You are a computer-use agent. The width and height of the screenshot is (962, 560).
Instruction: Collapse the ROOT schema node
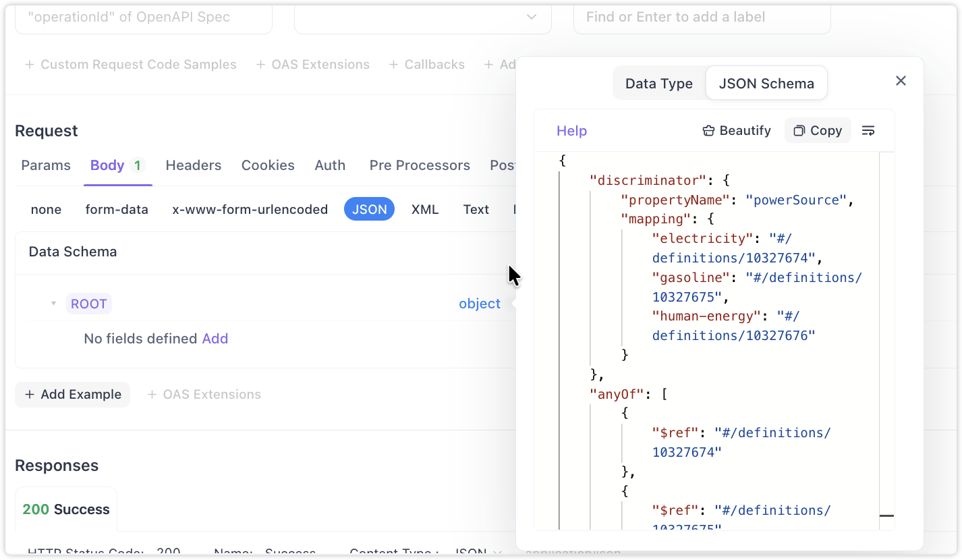[53, 304]
